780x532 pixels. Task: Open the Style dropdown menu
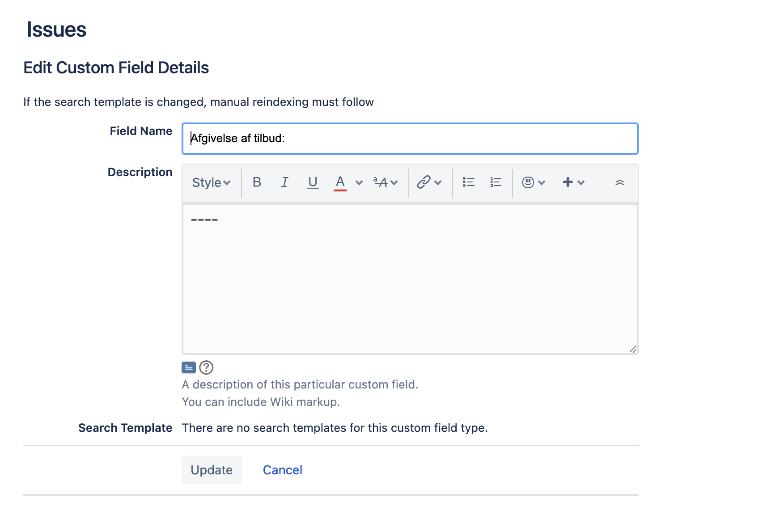point(211,182)
